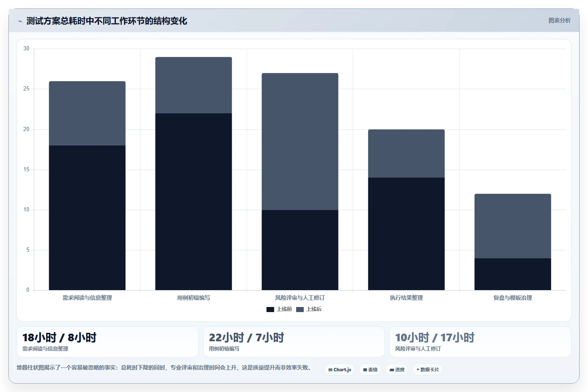Click the 表格 tag chip
The height and width of the screenshot is (392, 588).
pos(370,370)
